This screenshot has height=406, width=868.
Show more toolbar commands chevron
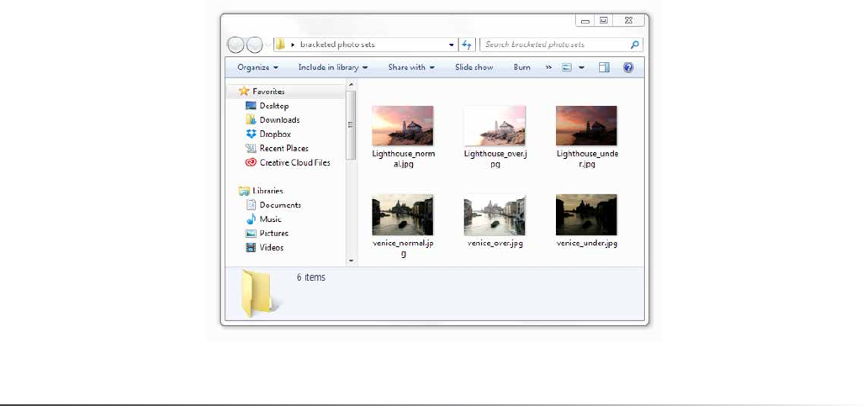[x=548, y=67]
